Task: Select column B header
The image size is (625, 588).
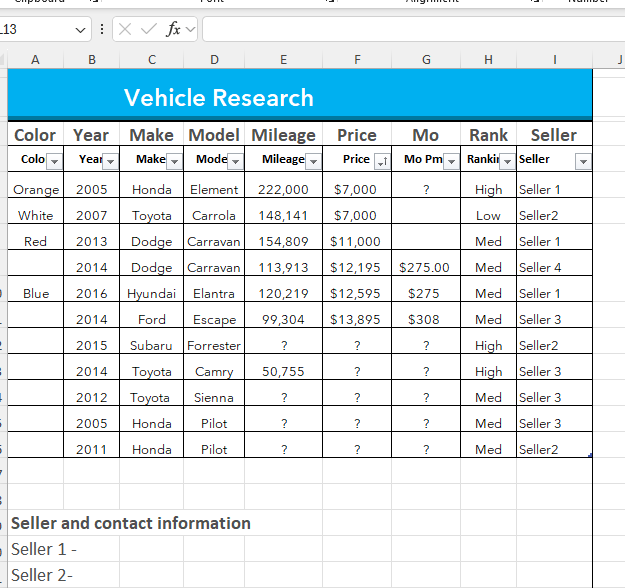Action: point(92,60)
